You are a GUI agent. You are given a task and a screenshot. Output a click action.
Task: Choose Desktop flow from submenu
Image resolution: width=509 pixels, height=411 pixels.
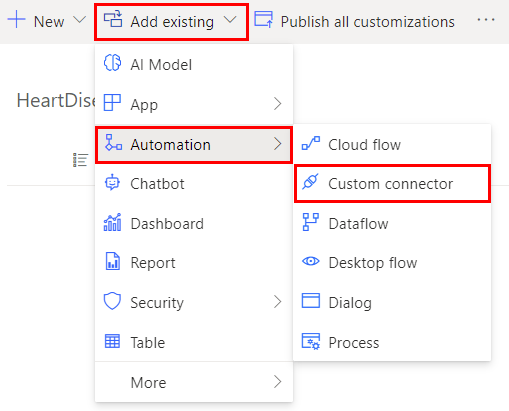click(392, 263)
